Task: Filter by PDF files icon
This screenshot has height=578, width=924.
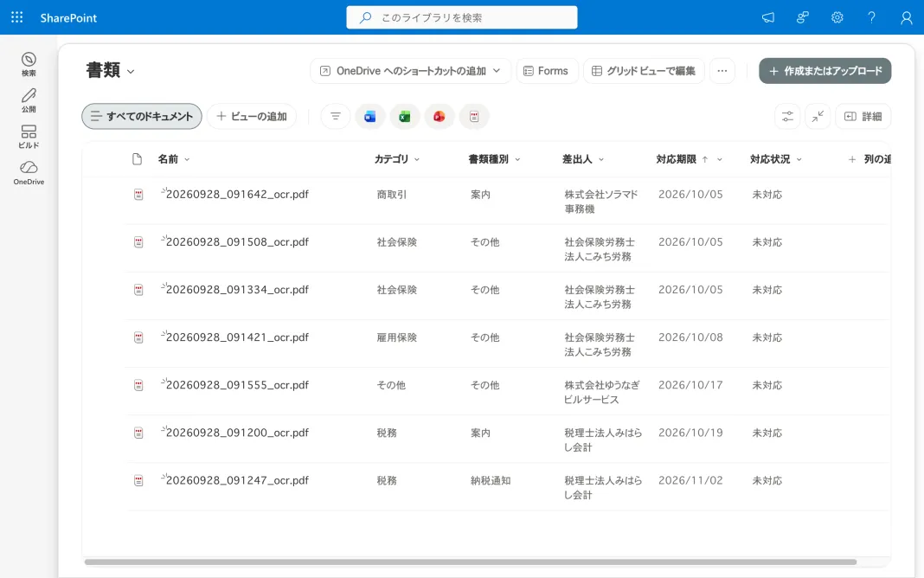Action: coord(474,117)
